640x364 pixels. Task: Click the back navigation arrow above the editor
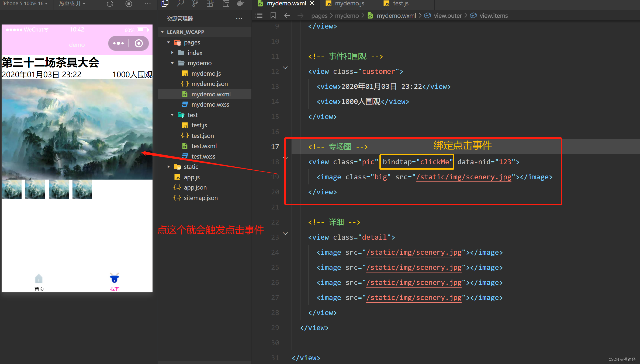(287, 15)
